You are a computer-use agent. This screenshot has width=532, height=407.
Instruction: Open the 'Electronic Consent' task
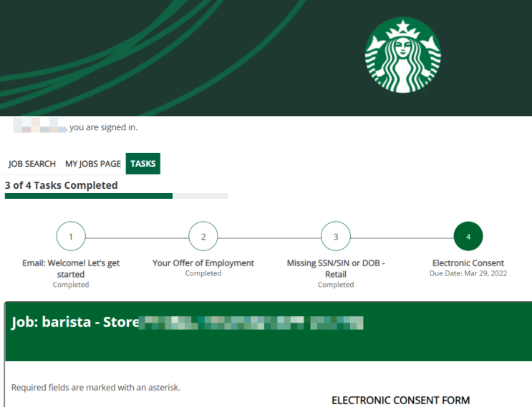(x=468, y=263)
